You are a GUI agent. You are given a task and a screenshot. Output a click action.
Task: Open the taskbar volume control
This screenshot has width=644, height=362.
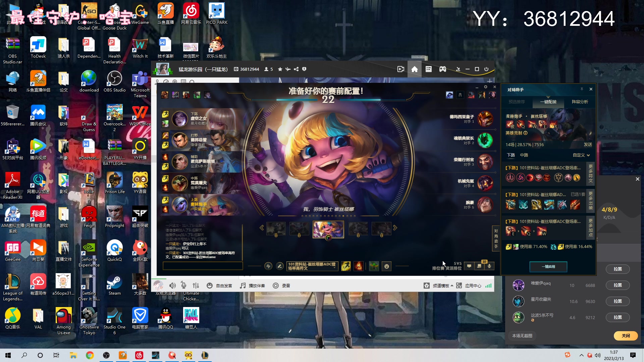point(598,355)
